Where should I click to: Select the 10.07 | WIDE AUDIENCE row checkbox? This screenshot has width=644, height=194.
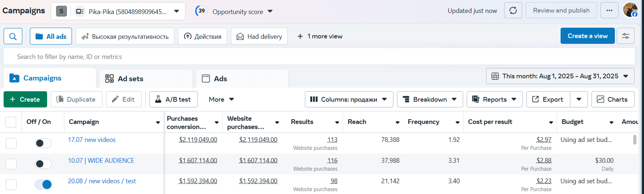click(11, 164)
